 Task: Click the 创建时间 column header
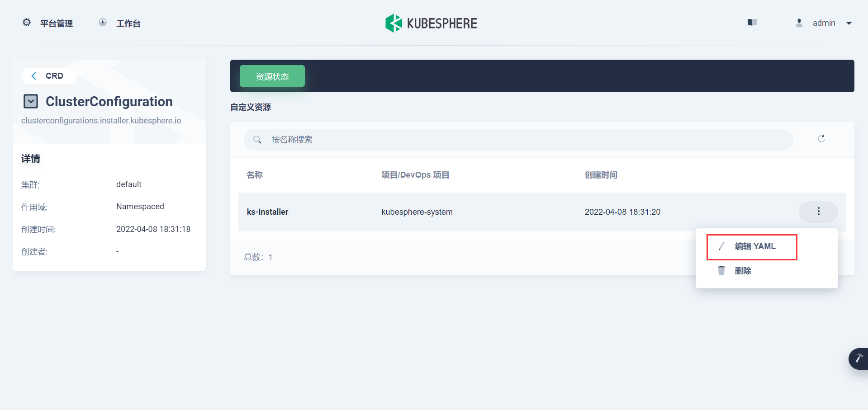[x=601, y=175]
